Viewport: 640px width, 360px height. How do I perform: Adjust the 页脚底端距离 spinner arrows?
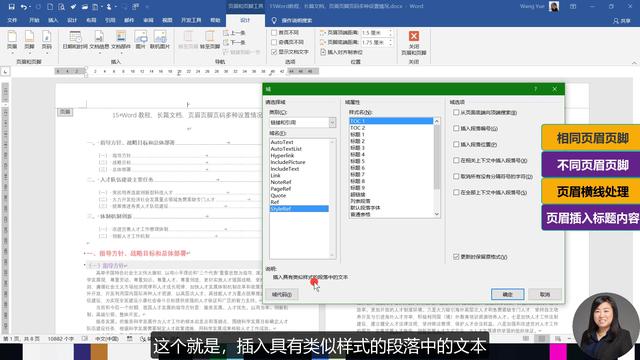pos(390,42)
